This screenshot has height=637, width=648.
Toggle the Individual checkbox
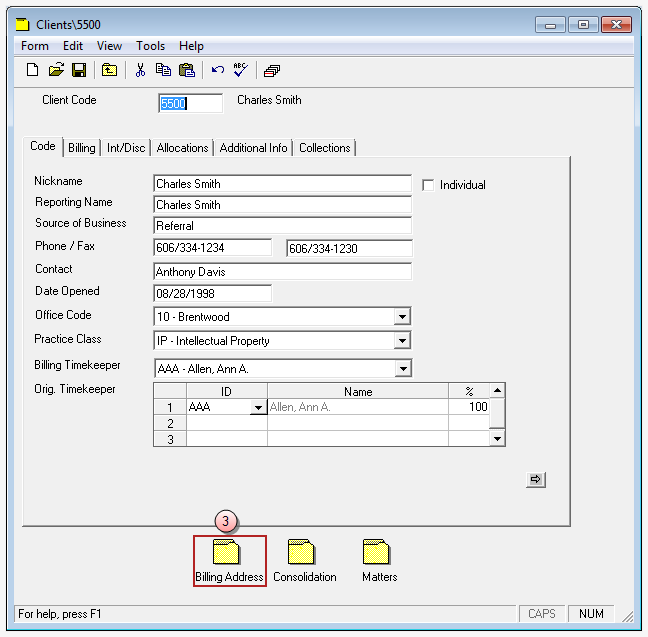(x=429, y=185)
